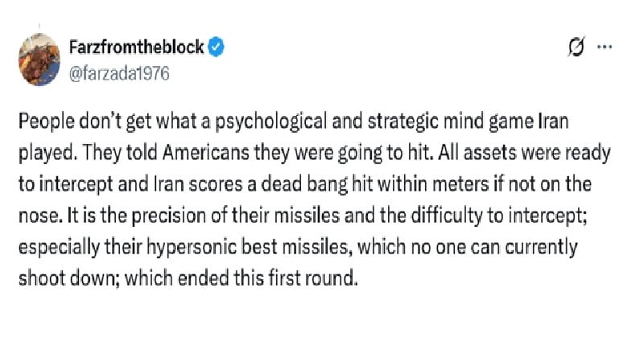Visit the Farzfromtheblock display name link

point(136,47)
